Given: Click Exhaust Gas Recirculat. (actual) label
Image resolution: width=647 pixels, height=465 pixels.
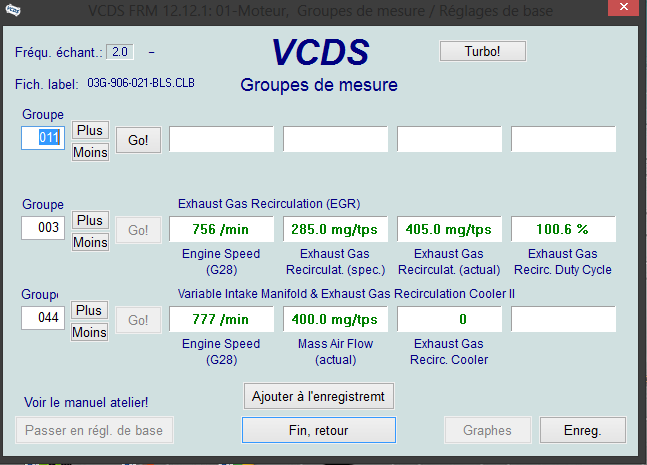Looking at the screenshot, I should coord(449,262).
